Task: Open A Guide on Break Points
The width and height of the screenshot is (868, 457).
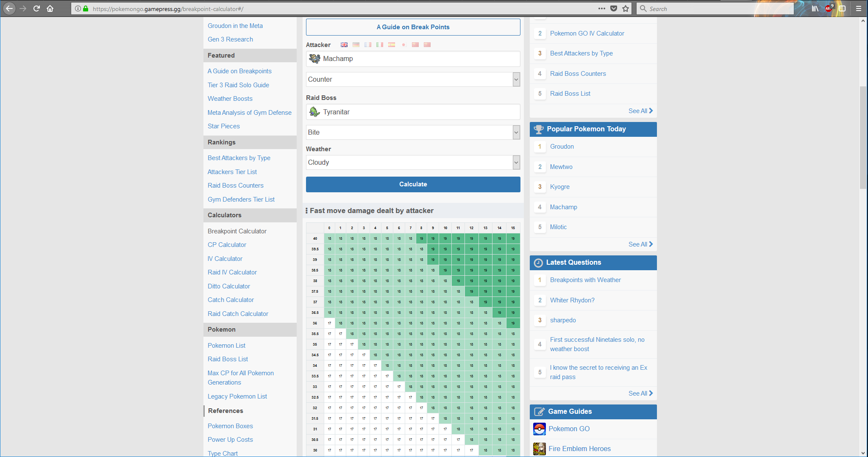Action: pyautogui.click(x=413, y=27)
